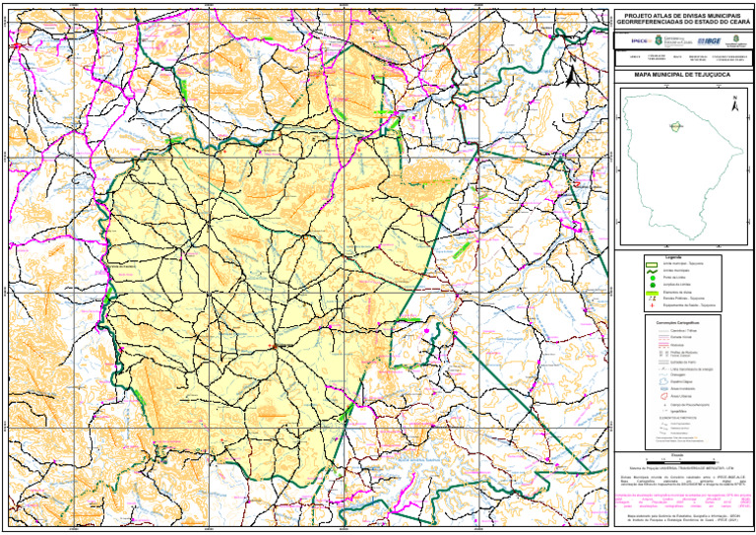The image size is (756, 535).
Task: Click the 'Legenda' heading
Action: [673, 257]
